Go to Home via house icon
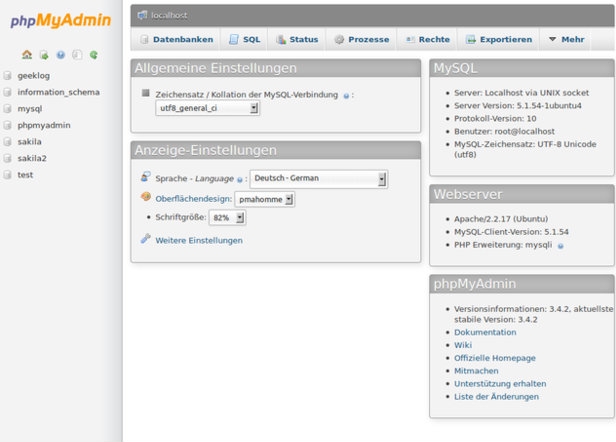 point(27,55)
